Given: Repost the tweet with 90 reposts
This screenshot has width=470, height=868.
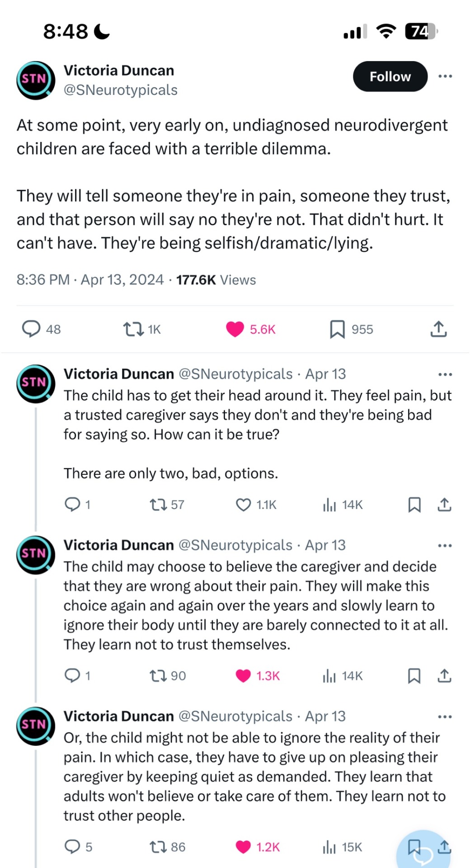Looking at the screenshot, I should click(159, 676).
